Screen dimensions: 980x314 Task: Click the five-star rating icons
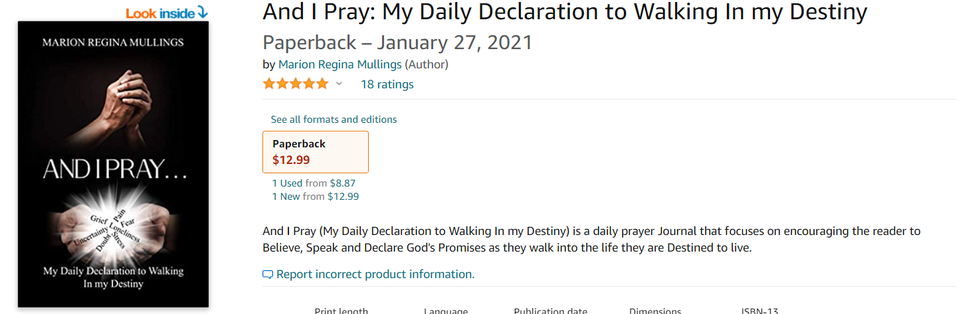(296, 84)
